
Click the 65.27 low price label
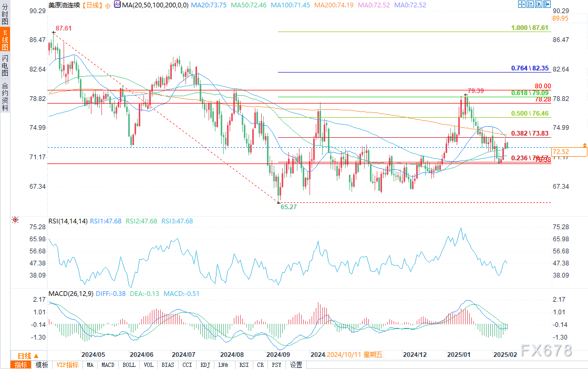[x=289, y=207]
